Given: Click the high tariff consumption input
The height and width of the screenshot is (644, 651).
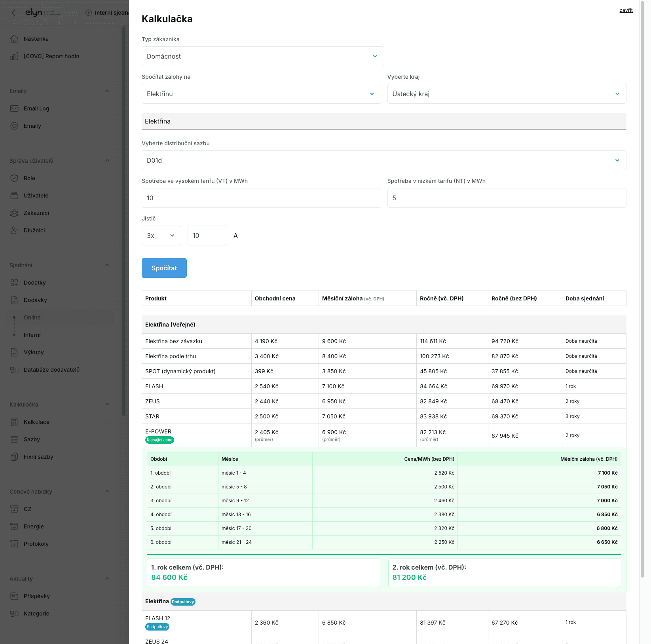Looking at the screenshot, I should click(x=261, y=198).
